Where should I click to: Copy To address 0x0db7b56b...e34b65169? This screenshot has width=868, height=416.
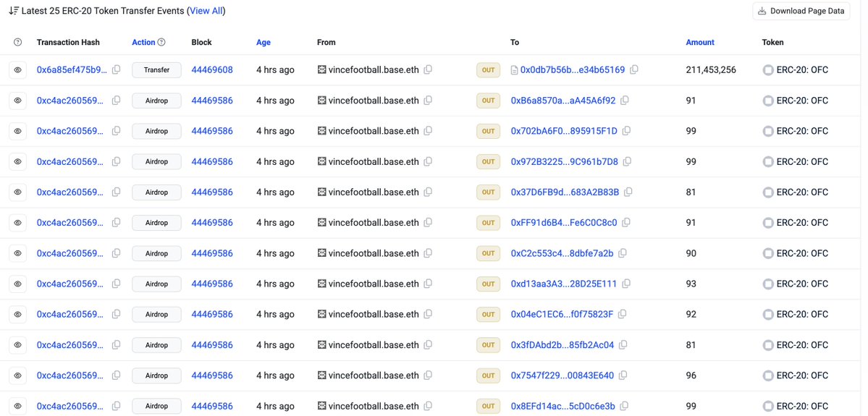point(634,69)
